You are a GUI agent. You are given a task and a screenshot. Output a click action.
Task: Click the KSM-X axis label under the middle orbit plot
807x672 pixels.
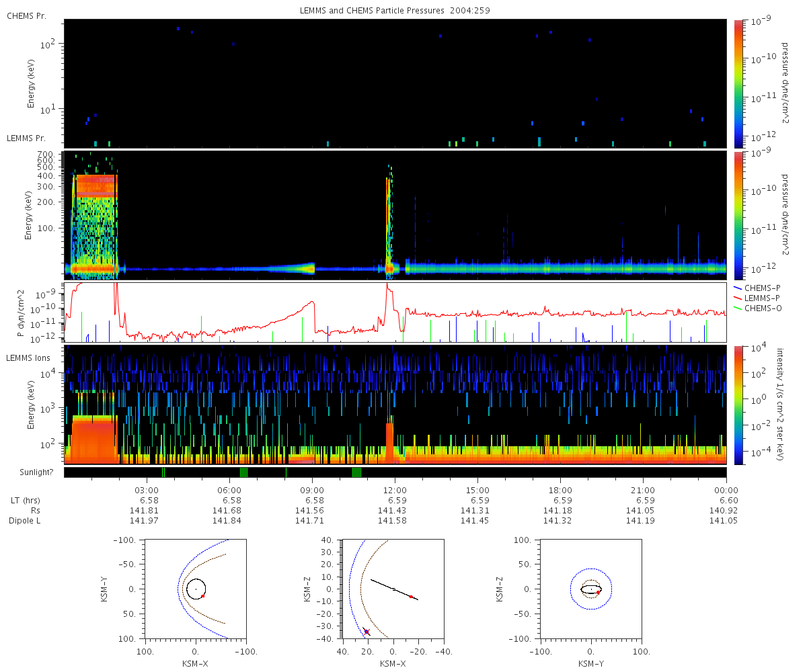393,663
